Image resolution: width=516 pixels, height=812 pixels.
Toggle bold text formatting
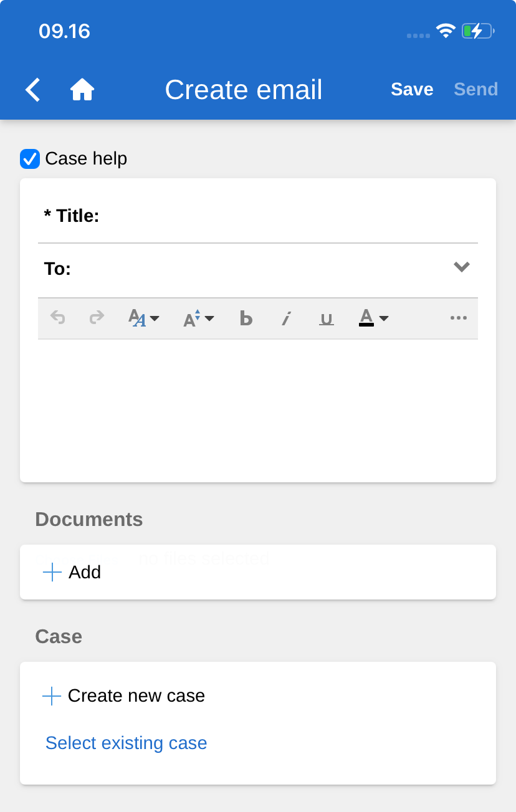point(246,318)
